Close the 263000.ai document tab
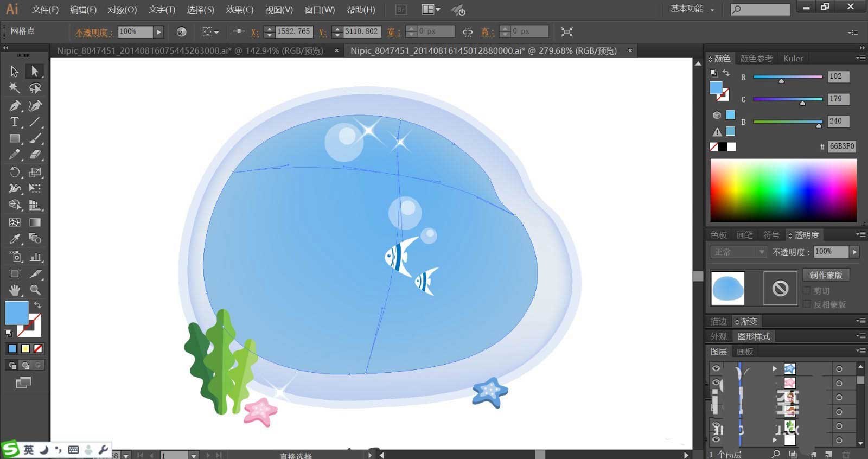This screenshot has width=868, height=459. pyautogui.click(x=336, y=50)
